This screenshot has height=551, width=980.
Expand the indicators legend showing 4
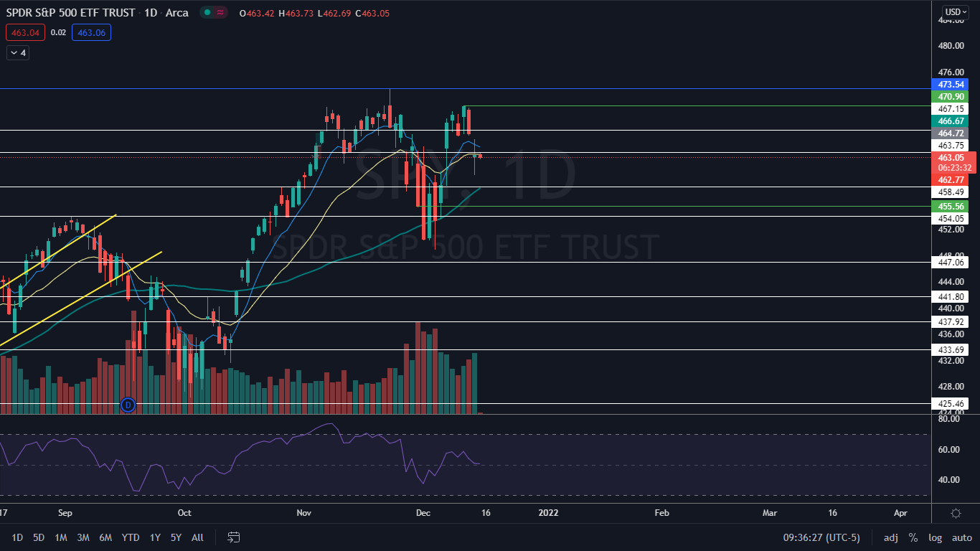point(18,52)
